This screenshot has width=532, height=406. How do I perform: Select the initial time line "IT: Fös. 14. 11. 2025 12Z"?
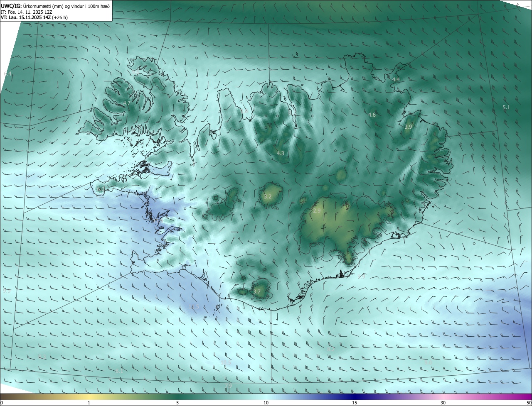(x=26, y=12)
